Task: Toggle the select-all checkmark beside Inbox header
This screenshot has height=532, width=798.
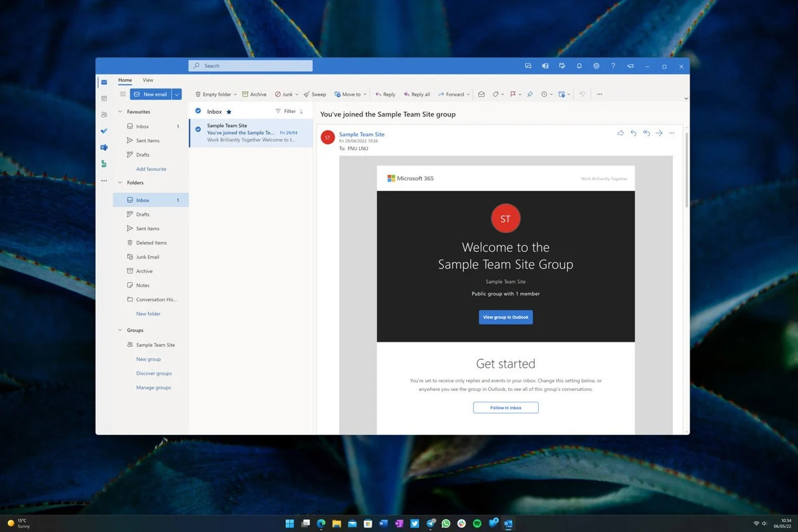Action: point(198,111)
